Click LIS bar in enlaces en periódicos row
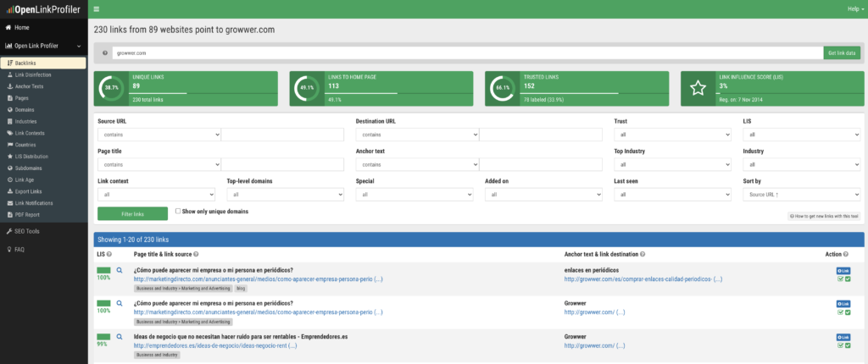Image resolution: width=868 pixels, height=364 pixels. (103, 270)
